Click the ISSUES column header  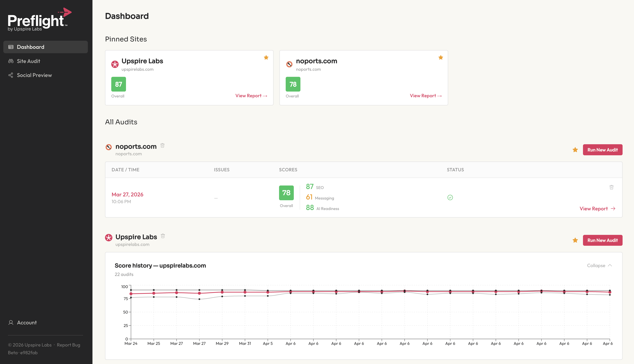point(222,170)
